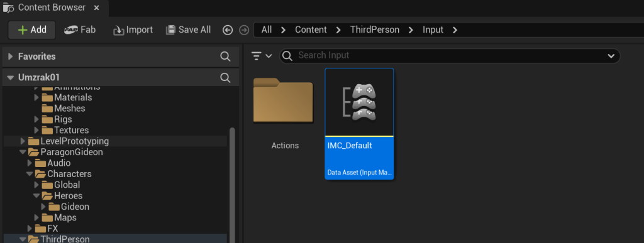Viewport: 644px width, 243px height.
Task: Select the Maps folder
Action: (x=60, y=218)
